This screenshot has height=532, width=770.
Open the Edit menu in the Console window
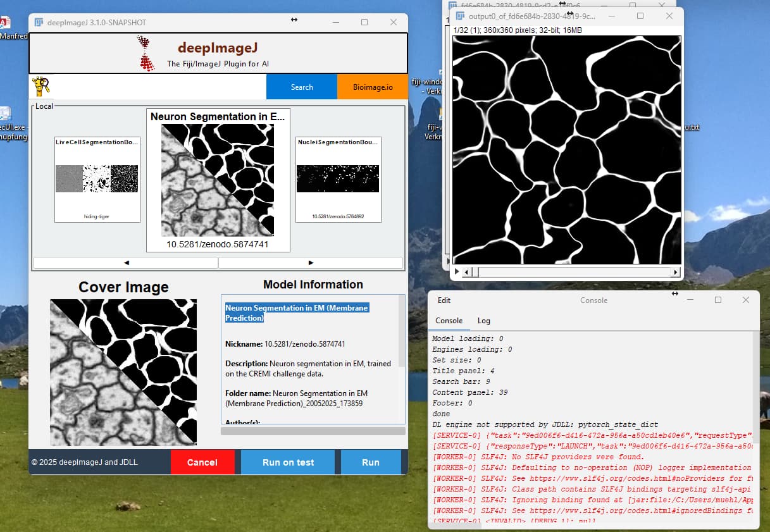pyautogui.click(x=444, y=300)
